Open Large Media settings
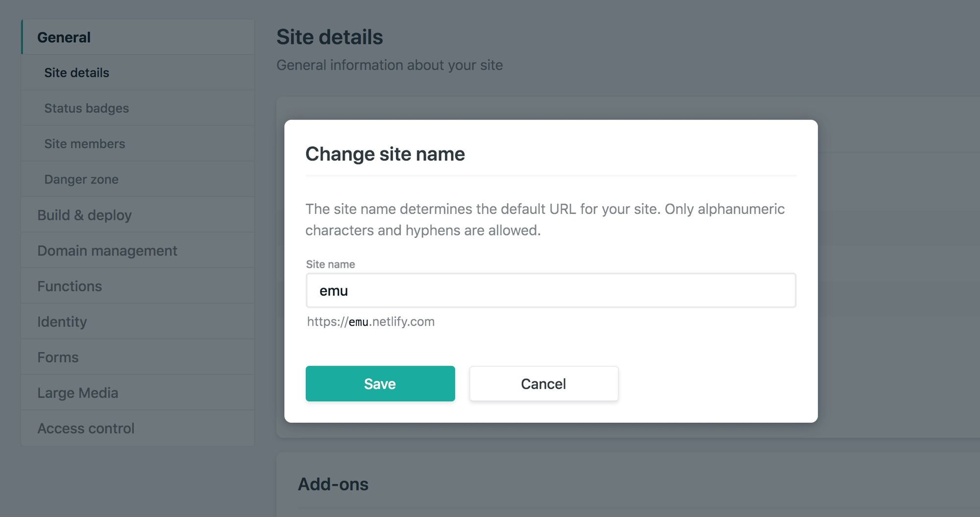 pos(138,393)
